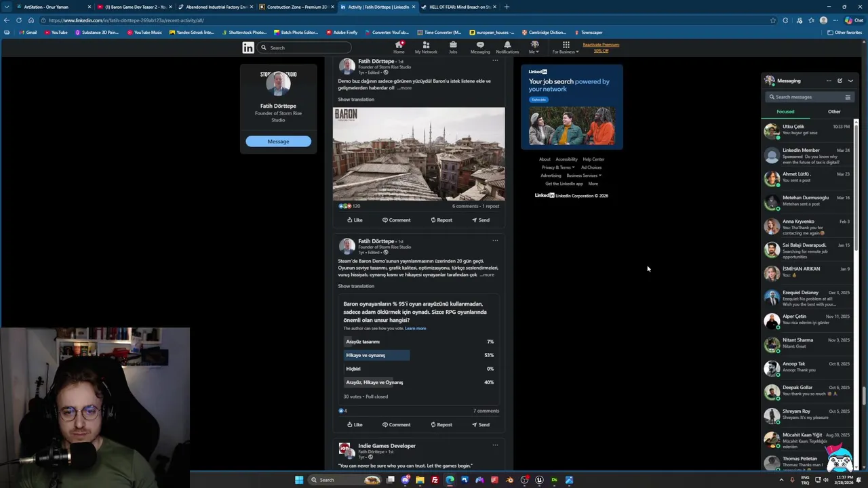Image resolution: width=868 pixels, height=488 pixels.
Task: Open the Baron rooftops post image
Action: click(x=418, y=154)
